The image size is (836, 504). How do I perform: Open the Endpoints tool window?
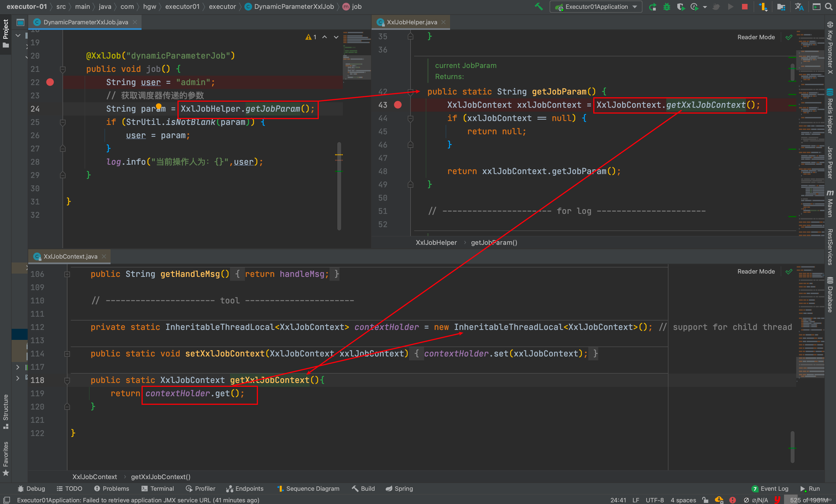tap(245, 489)
